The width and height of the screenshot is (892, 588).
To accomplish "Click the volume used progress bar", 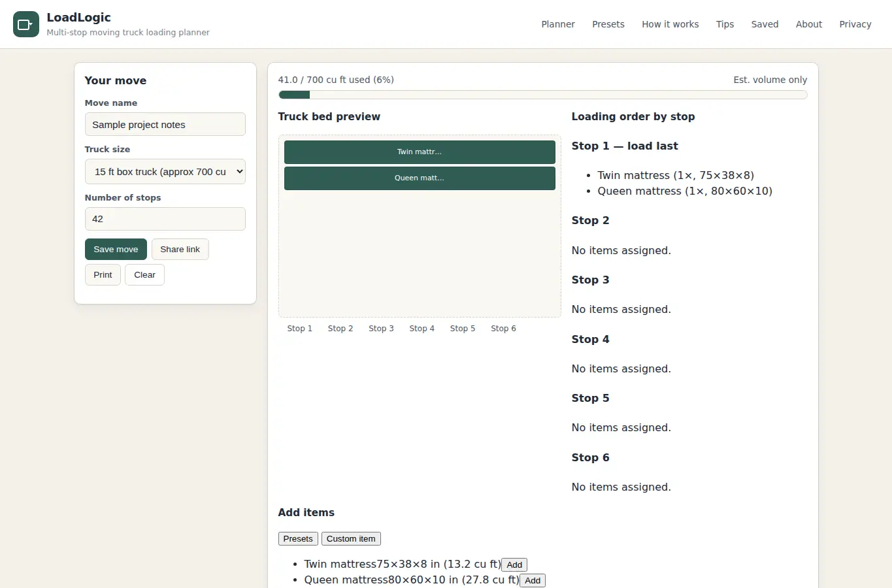I will point(543,95).
